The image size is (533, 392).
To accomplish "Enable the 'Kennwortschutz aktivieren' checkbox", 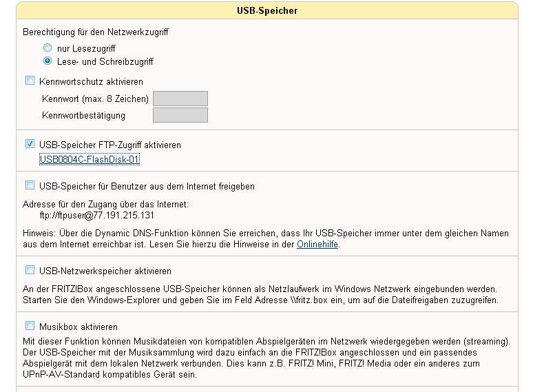I will [30, 81].
